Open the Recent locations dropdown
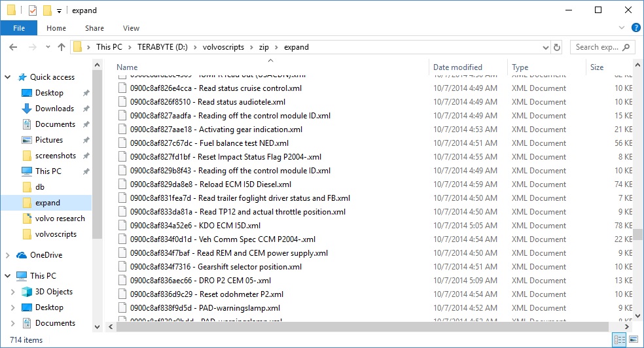Screen dimensions: 644x348 [x=48, y=47]
